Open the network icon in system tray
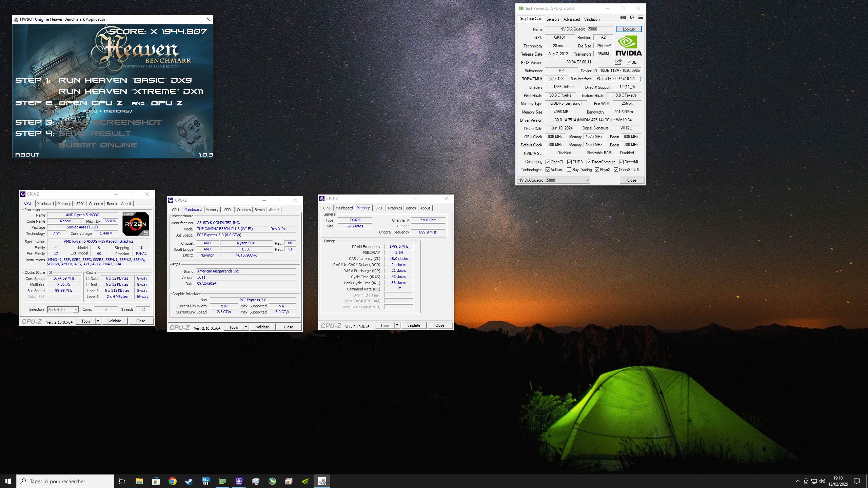868x488 pixels. pos(814,481)
